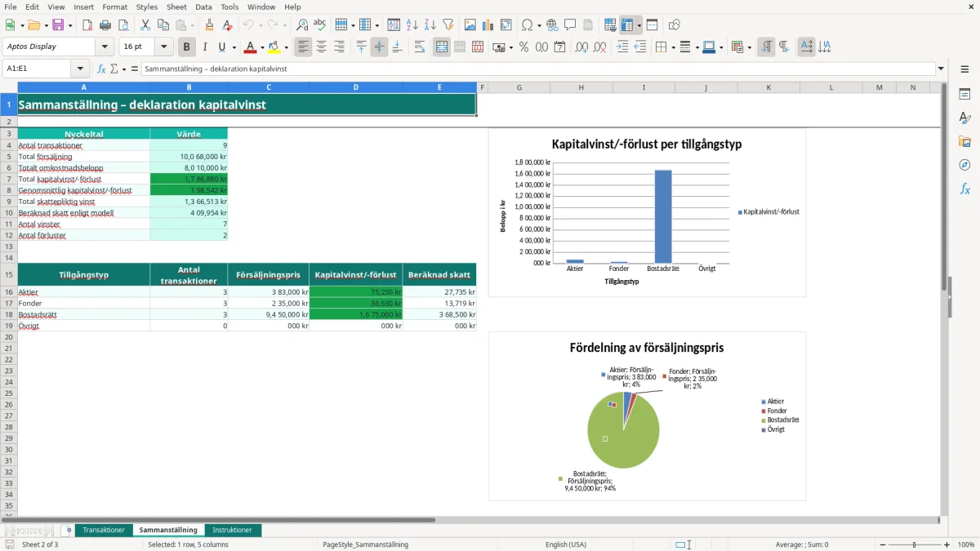Image resolution: width=980 pixels, height=551 pixels.
Task: Click into the formula input line
Action: pyautogui.click(x=537, y=69)
